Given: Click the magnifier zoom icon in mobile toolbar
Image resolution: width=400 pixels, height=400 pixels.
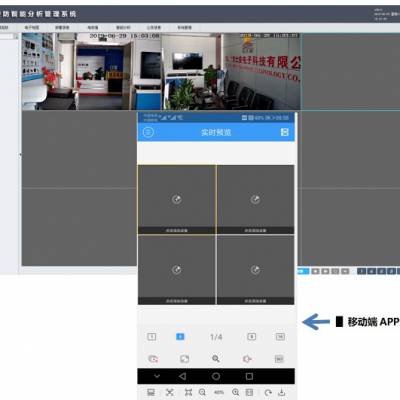Looking at the screenshot, I should click(x=216, y=359).
